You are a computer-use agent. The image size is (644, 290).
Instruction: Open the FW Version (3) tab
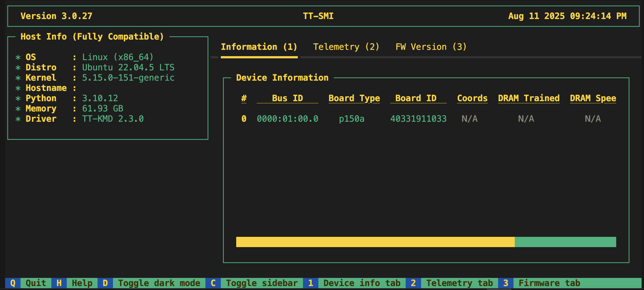(x=431, y=47)
